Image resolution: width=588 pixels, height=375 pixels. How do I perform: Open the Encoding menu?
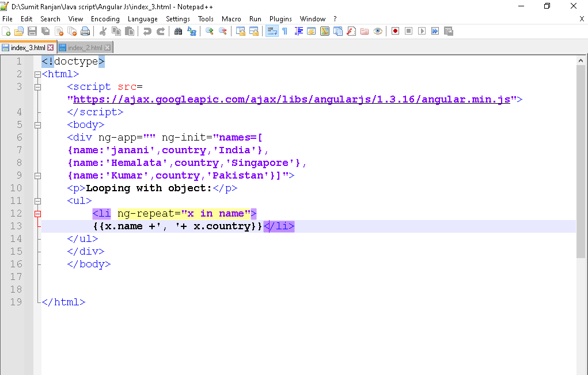click(x=105, y=19)
